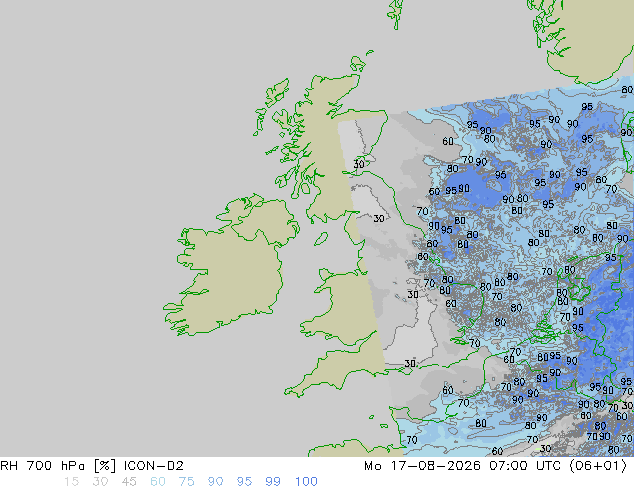This screenshot has height=490, width=634.
Task: Click the legend value 30 in color scale
Action: coord(100,482)
